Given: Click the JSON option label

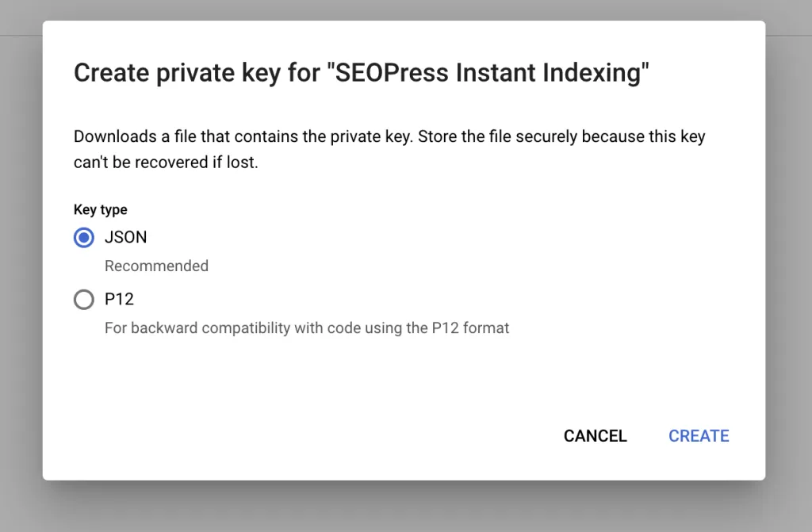Looking at the screenshot, I should [125, 237].
